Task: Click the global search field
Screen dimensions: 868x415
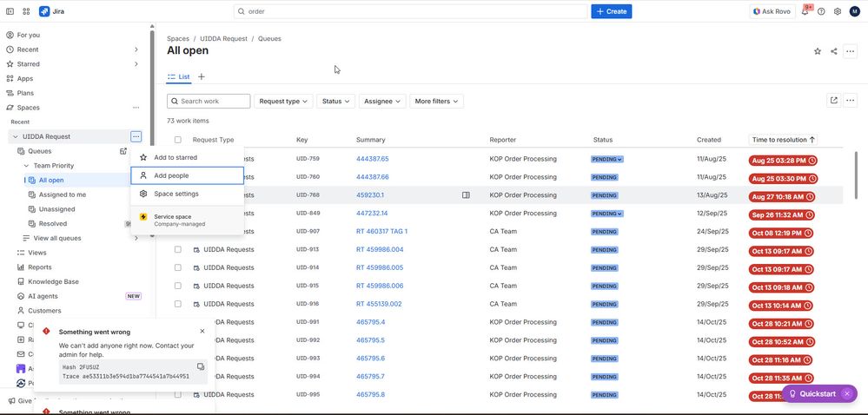Action: pos(411,11)
